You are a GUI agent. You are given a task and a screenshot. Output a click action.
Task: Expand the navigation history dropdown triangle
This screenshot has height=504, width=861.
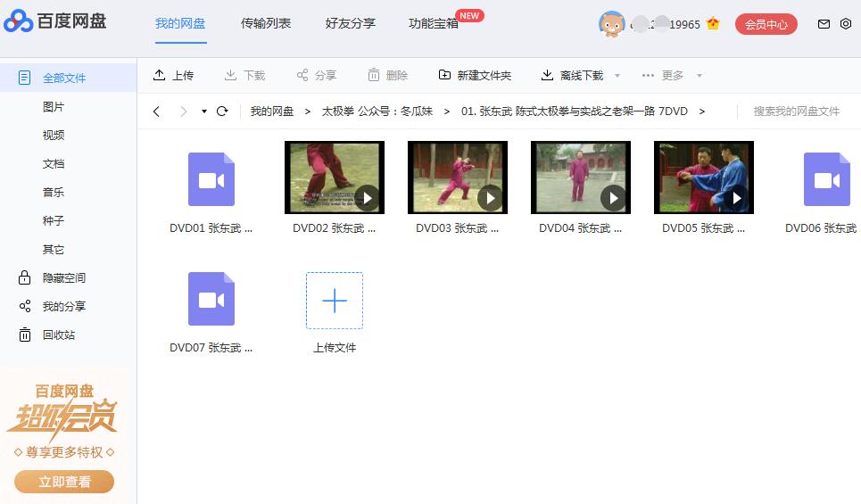click(x=204, y=112)
